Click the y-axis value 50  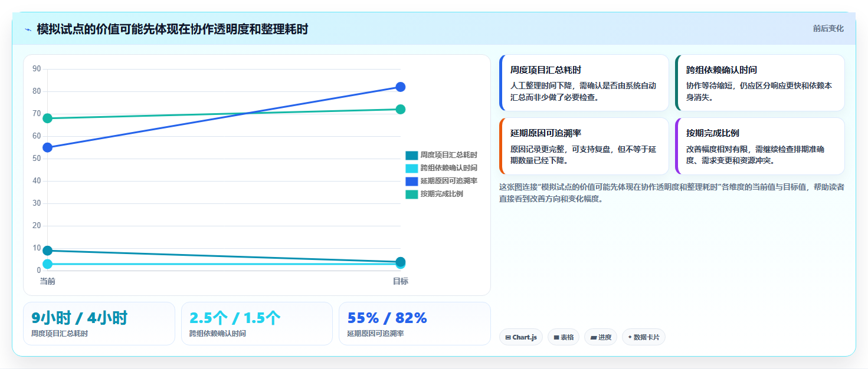pyautogui.click(x=37, y=159)
